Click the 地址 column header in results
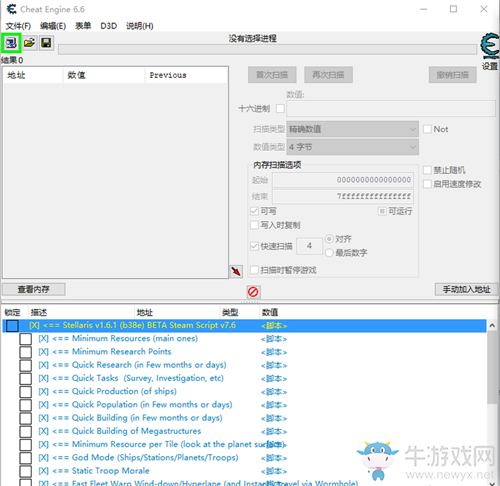 click(x=33, y=75)
